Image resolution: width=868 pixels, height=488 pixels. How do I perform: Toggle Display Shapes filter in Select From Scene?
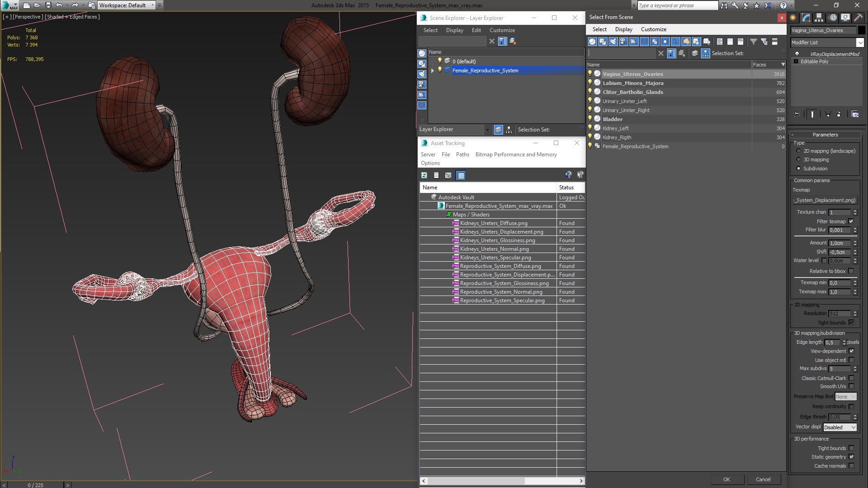603,42
